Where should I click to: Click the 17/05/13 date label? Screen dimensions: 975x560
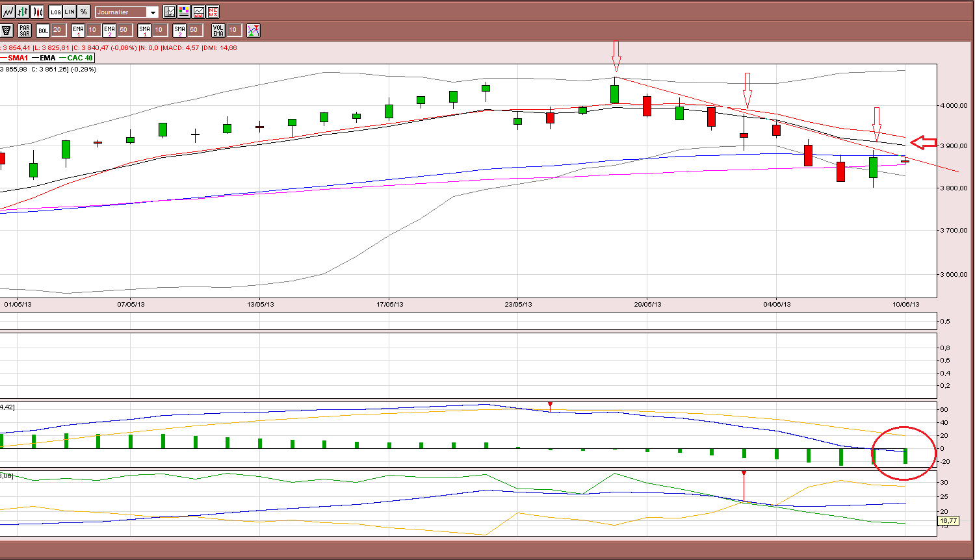tap(389, 304)
